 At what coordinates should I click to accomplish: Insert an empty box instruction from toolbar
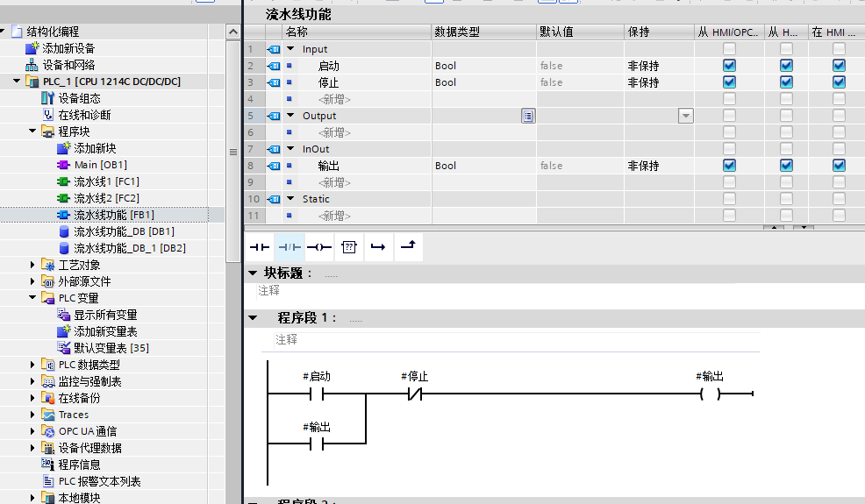pos(348,247)
